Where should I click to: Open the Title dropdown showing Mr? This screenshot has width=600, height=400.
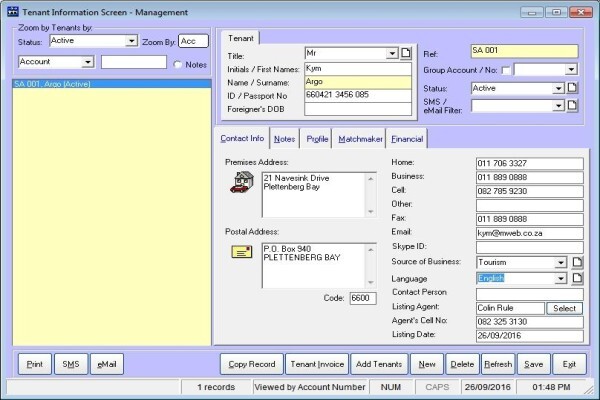pyautogui.click(x=392, y=53)
